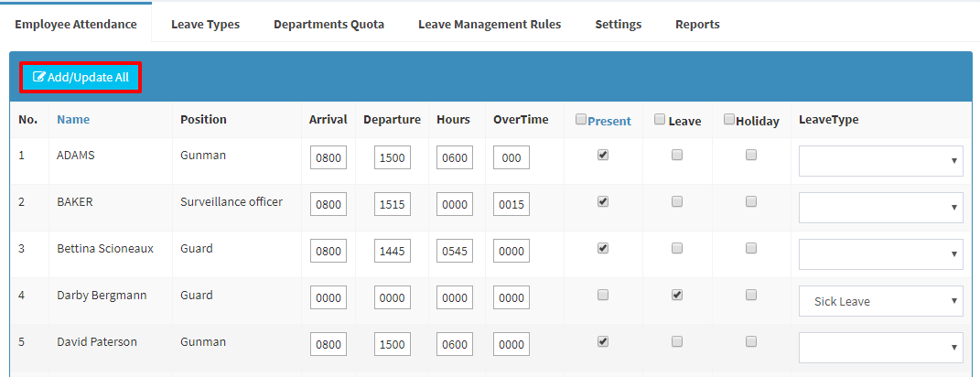This screenshot has height=377, width=980.
Task: Check Holiday for BAKER
Action: tap(751, 201)
